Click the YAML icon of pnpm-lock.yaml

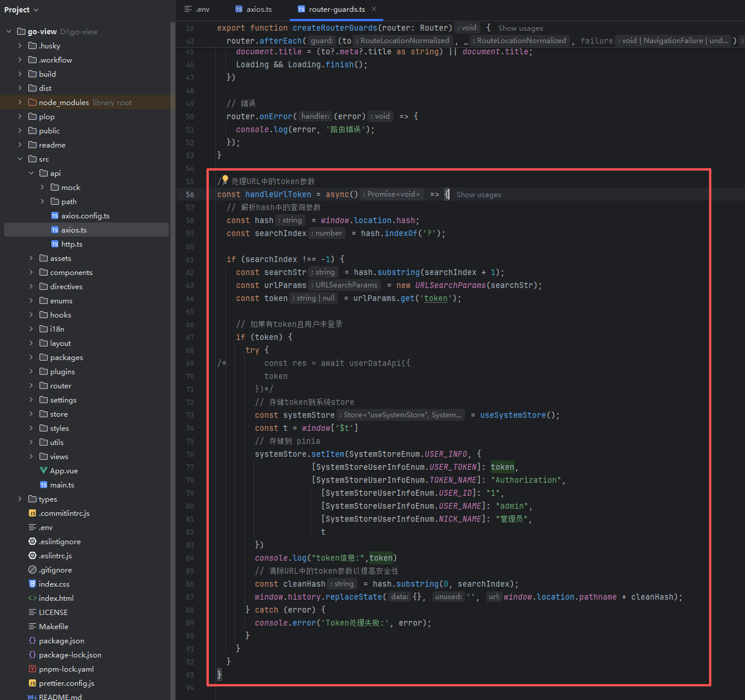pyautogui.click(x=32, y=669)
